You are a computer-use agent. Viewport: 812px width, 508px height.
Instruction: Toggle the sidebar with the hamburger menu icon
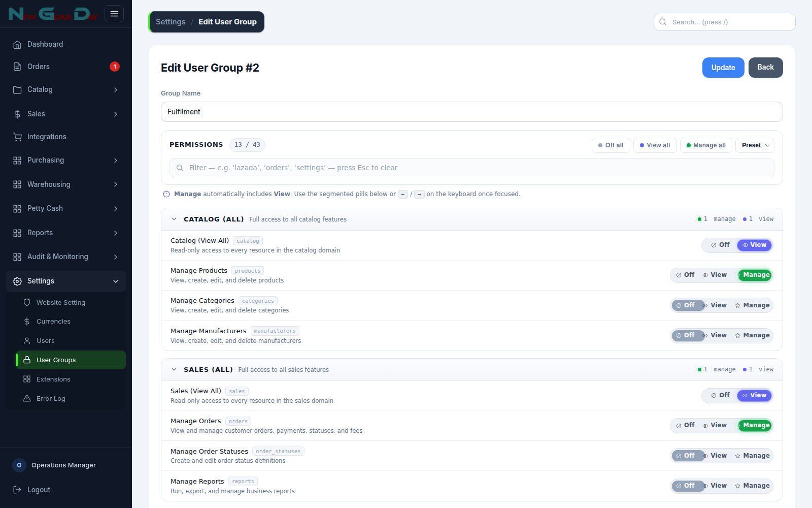coord(114,14)
